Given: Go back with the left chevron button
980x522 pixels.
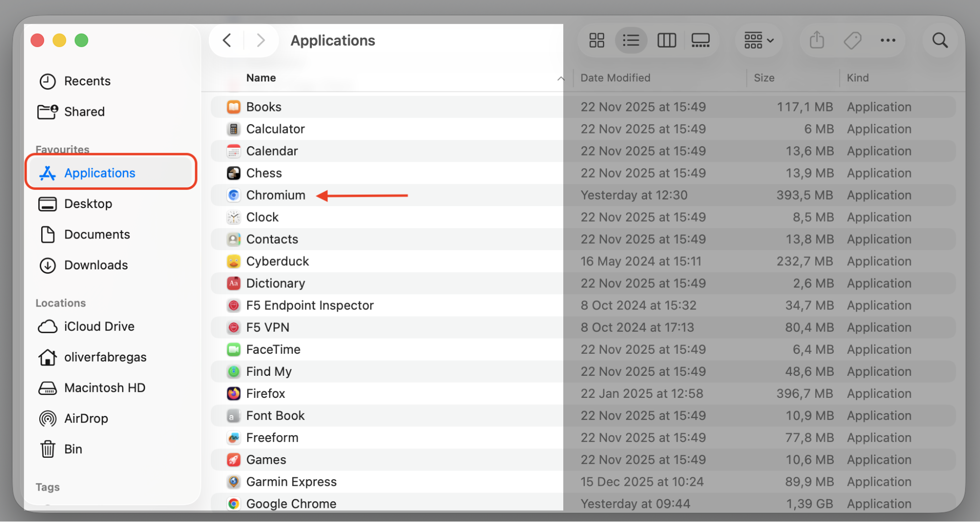Looking at the screenshot, I should [x=227, y=40].
